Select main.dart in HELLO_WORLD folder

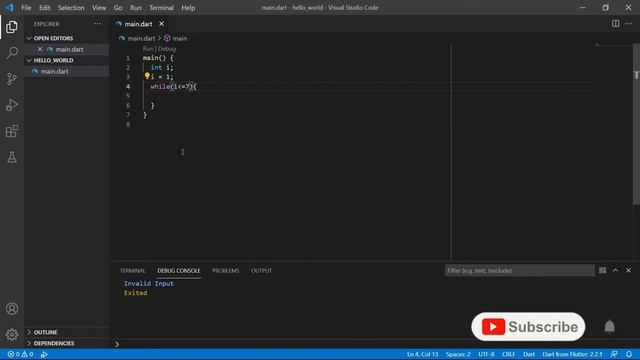coord(54,71)
